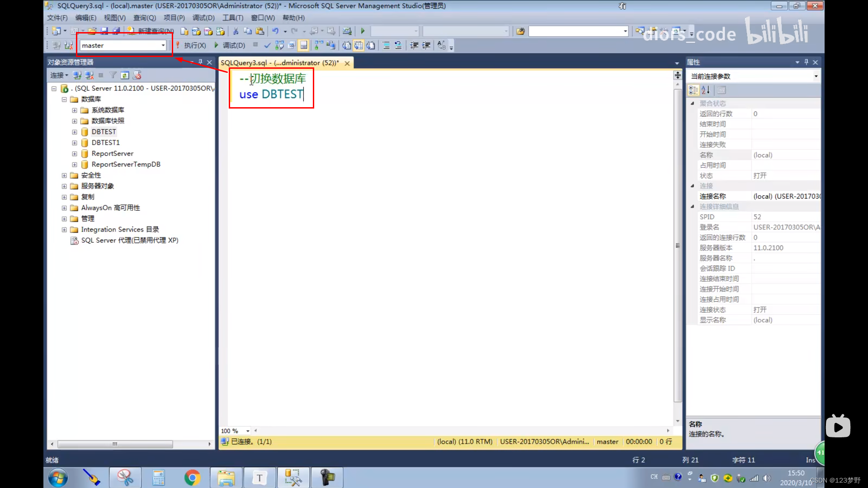Expand the 安全性 folder
The height and width of the screenshot is (488, 868).
coord(64,175)
